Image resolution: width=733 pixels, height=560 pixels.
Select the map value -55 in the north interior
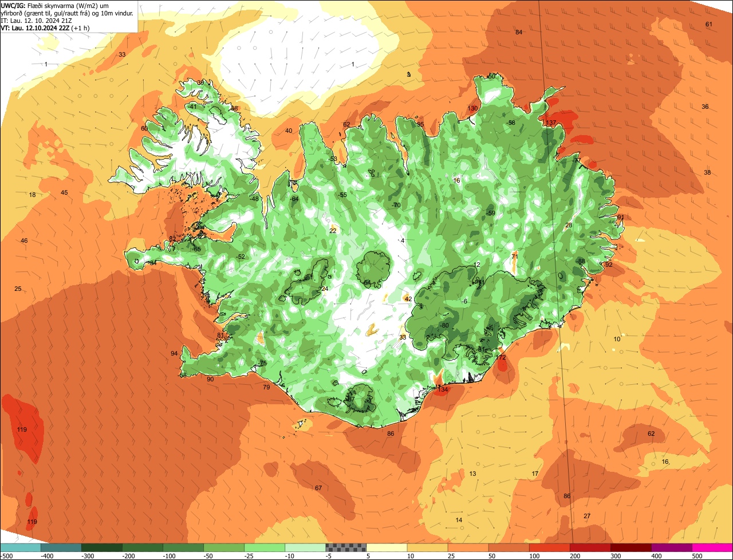pyautogui.click(x=342, y=195)
